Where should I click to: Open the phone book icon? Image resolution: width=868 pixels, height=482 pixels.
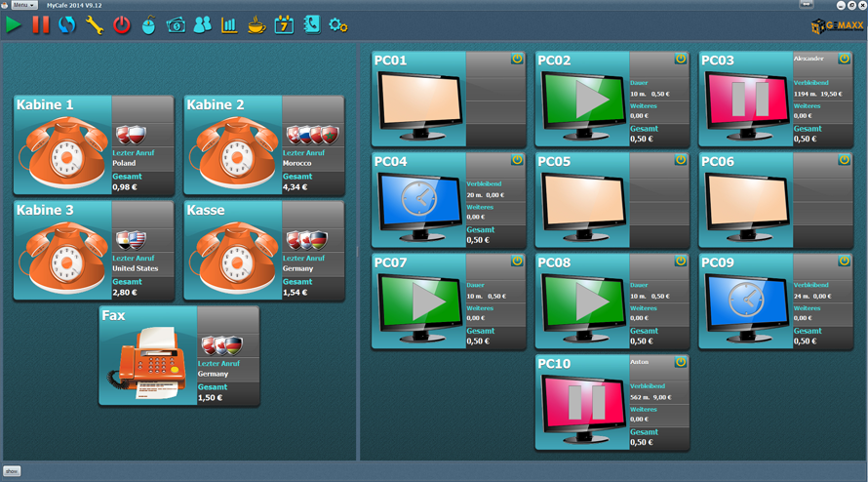coord(311,25)
